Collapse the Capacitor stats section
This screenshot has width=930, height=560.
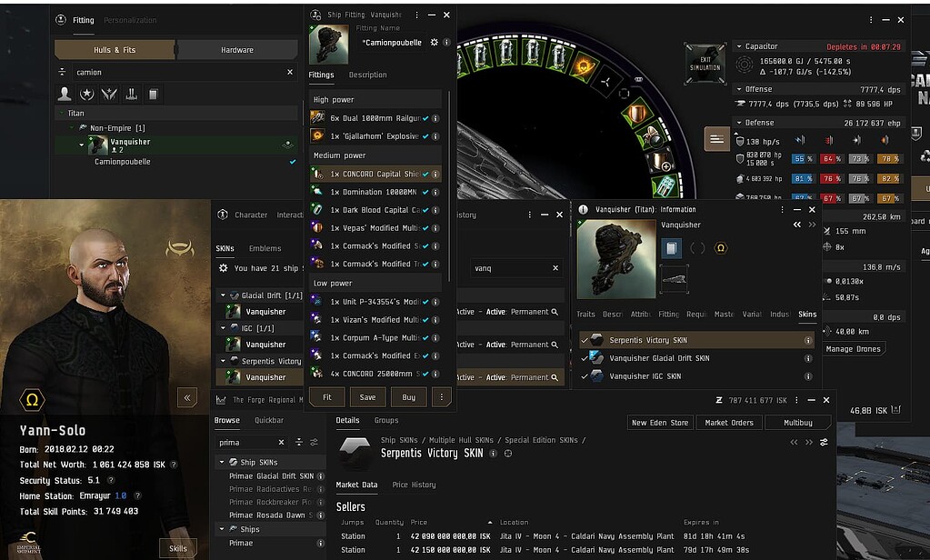(737, 46)
